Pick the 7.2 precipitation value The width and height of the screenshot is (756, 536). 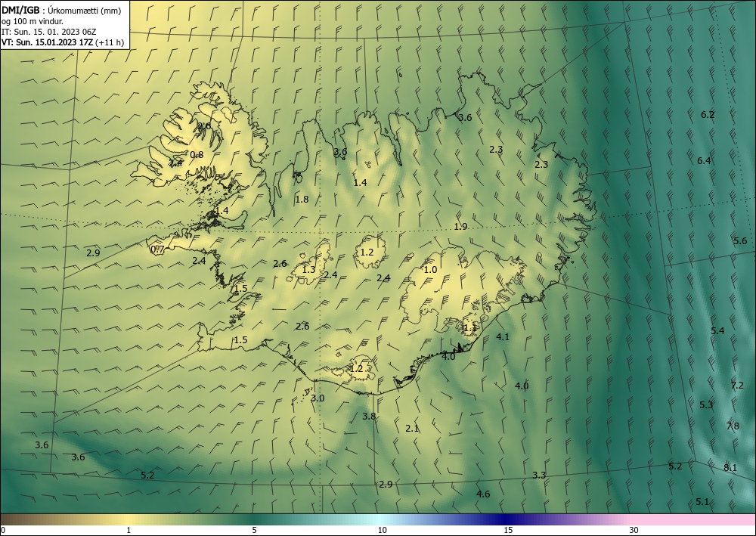point(737,385)
